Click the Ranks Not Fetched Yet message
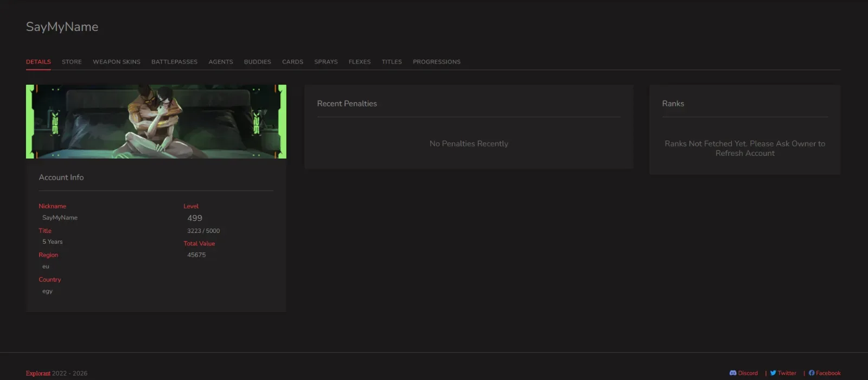 745,148
